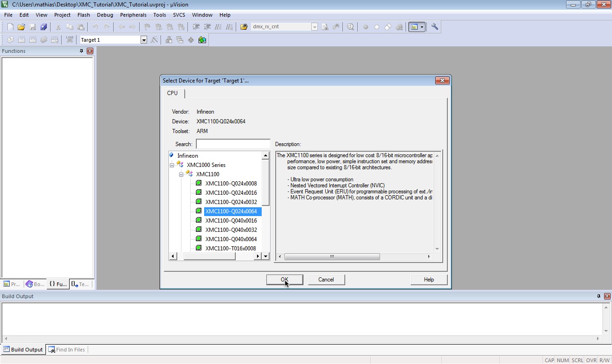Viewport: 612px width, 364px height.
Task: Click the Comment selection icon
Action: tap(218, 27)
